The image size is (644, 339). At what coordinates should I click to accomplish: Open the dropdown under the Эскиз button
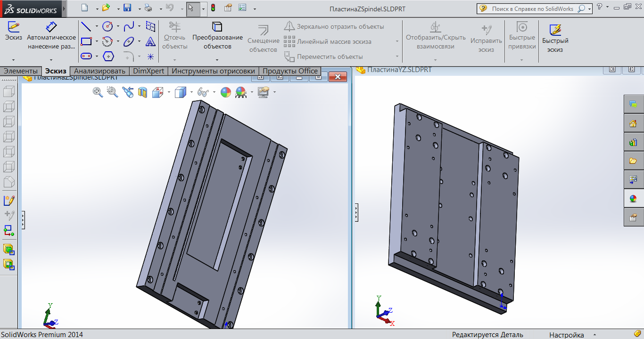(x=13, y=60)
